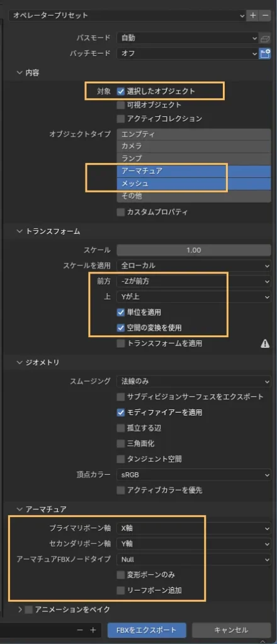Enable トランスフォームを適用 checkbox
Image resolution: width=277 pixels, height=644 pixels.
120,344
